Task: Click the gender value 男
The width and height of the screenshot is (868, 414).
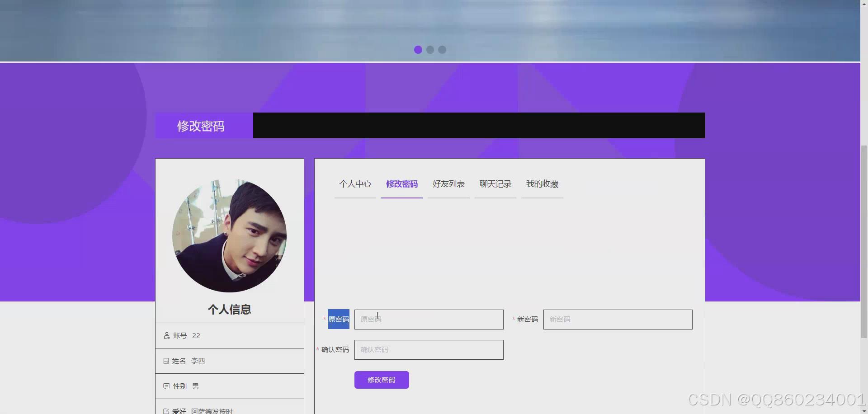Action: (x=195, y=386)
